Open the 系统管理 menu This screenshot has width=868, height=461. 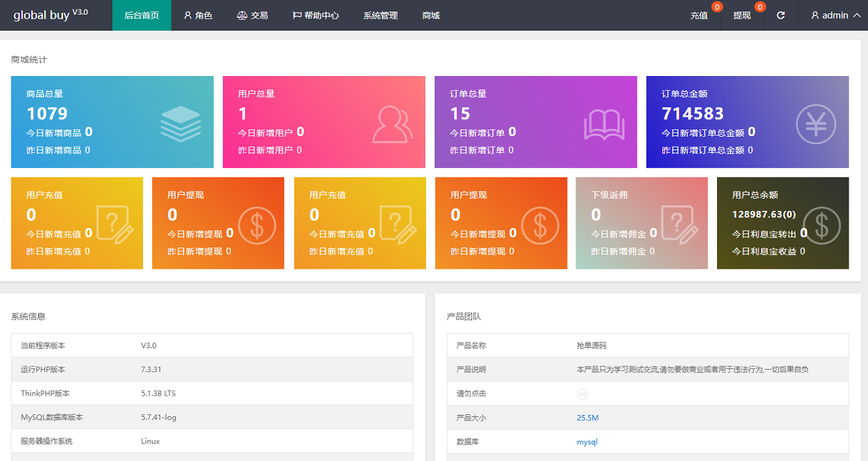(x=381, y=15)
